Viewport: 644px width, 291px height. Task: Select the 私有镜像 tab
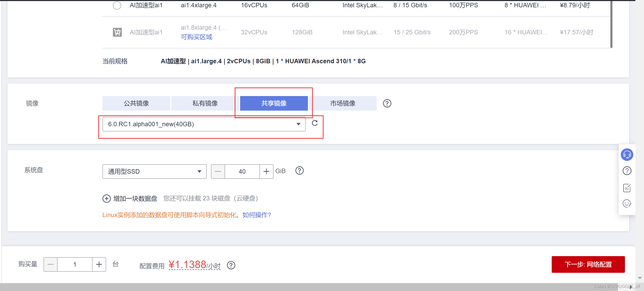[205, 103]
